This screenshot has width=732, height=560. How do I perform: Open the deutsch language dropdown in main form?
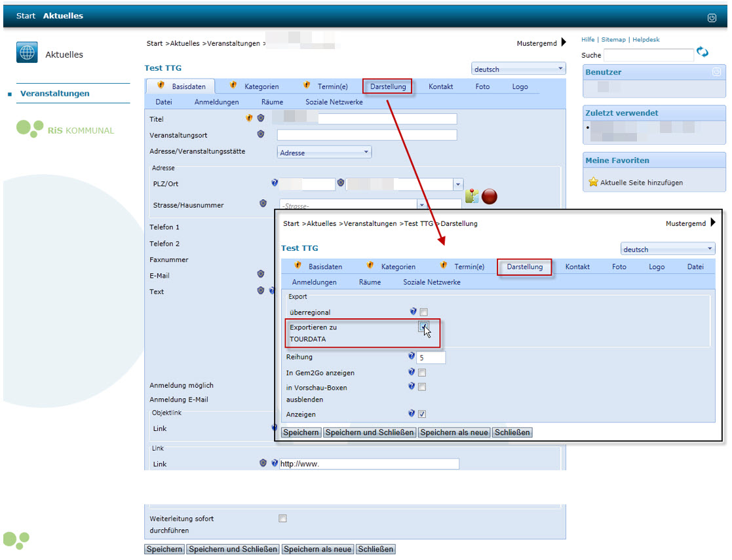click(518, 69)
